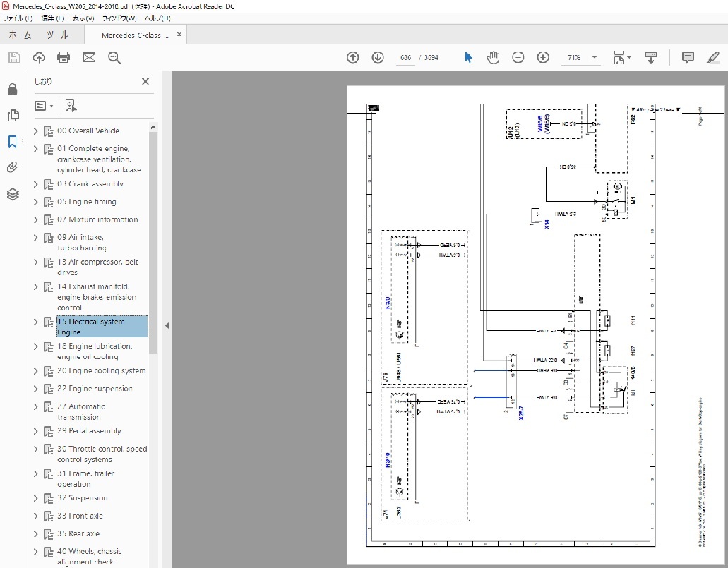Click the Save file icon
Screen dimensions: 728x568
tap(14, 58)
